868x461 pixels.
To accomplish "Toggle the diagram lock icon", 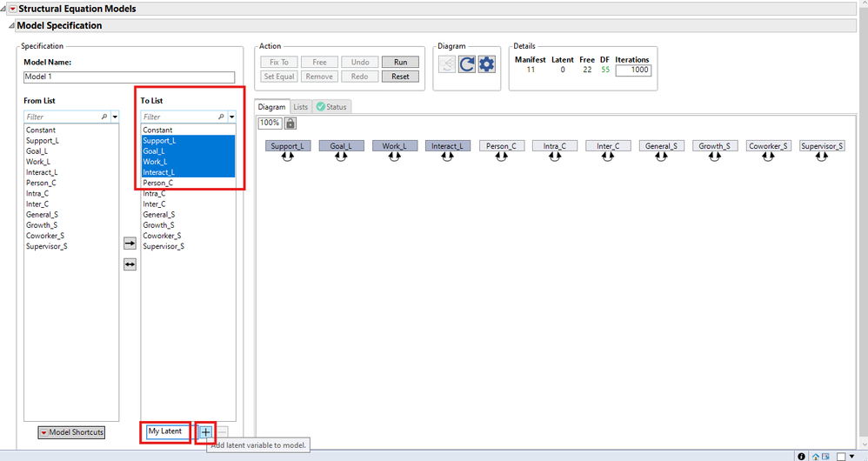I will pyautogui.click(x=290, y=123).
